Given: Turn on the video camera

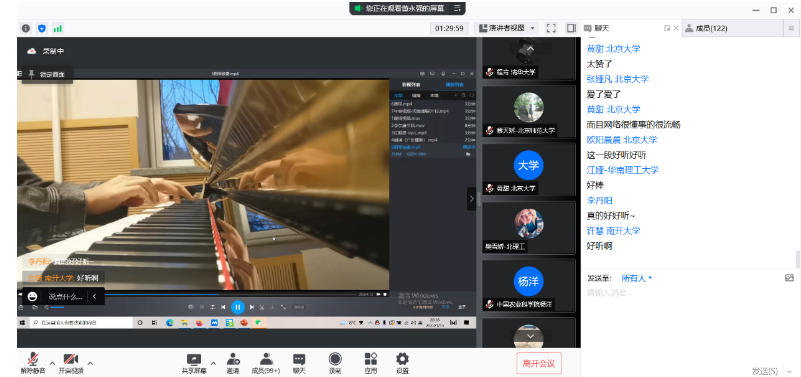Looking at the screenshot, I should (71, 363).
